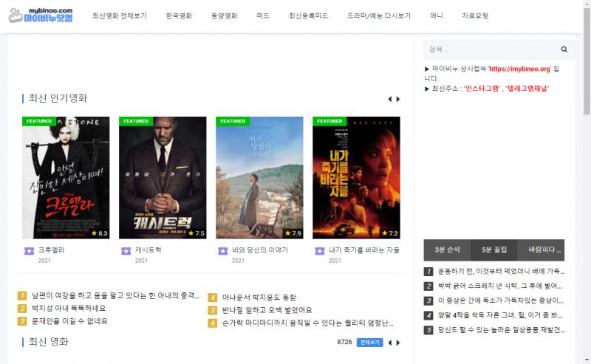Viewport: 591px width, 364px height.
Task: Click sidebar badge 3 beside 이 증상은
Action: coord(428,301)
